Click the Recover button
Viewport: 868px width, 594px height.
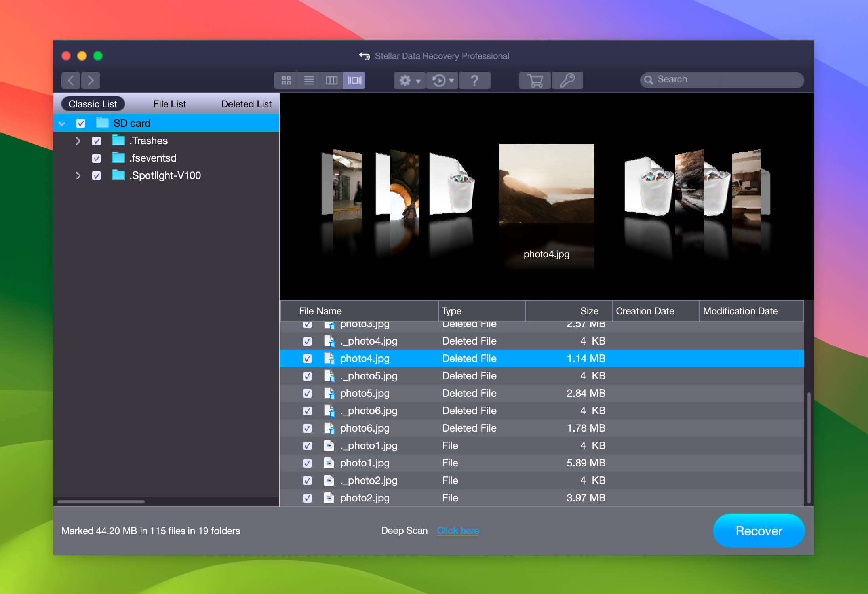(759, 531)
